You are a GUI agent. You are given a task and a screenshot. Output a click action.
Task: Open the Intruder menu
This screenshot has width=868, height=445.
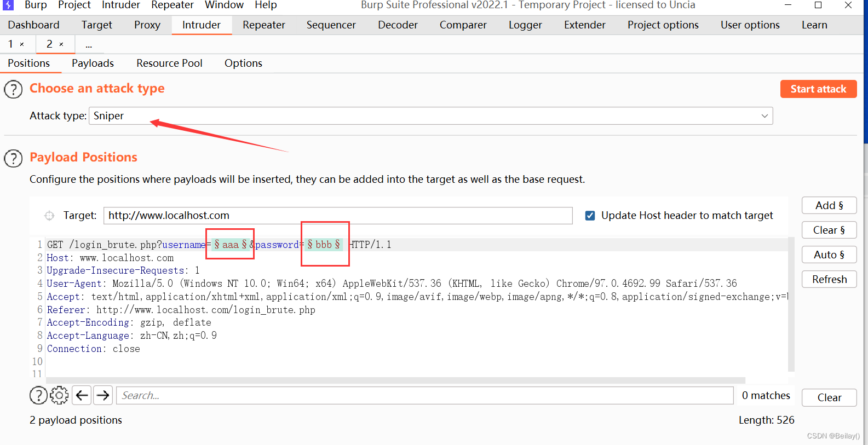pos(121,5)
